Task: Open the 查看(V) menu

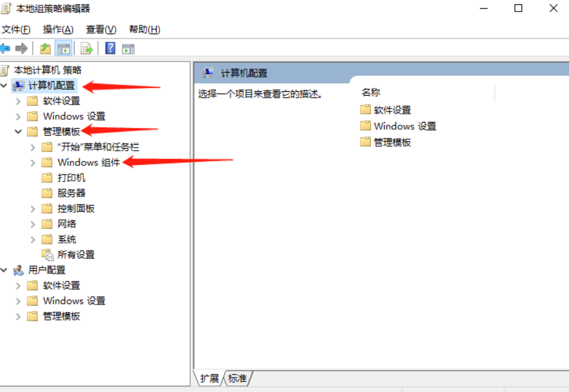Action: (x=101, y=29)
